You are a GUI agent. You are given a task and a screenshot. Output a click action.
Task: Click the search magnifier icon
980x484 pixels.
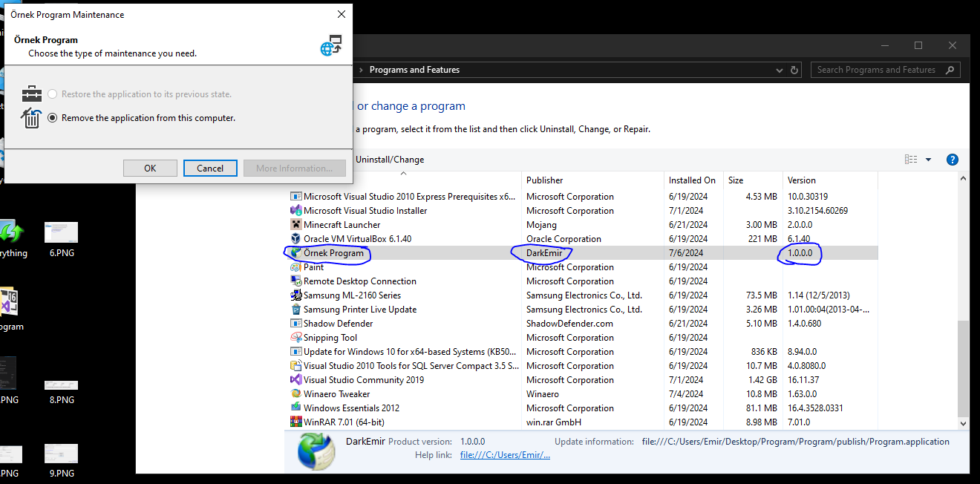(x=950, y=70)
